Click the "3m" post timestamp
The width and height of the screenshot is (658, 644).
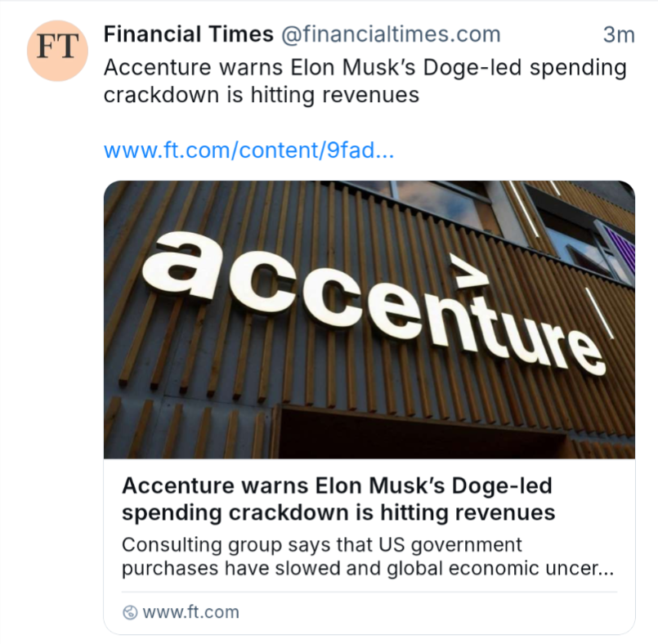tap(618, 34)
